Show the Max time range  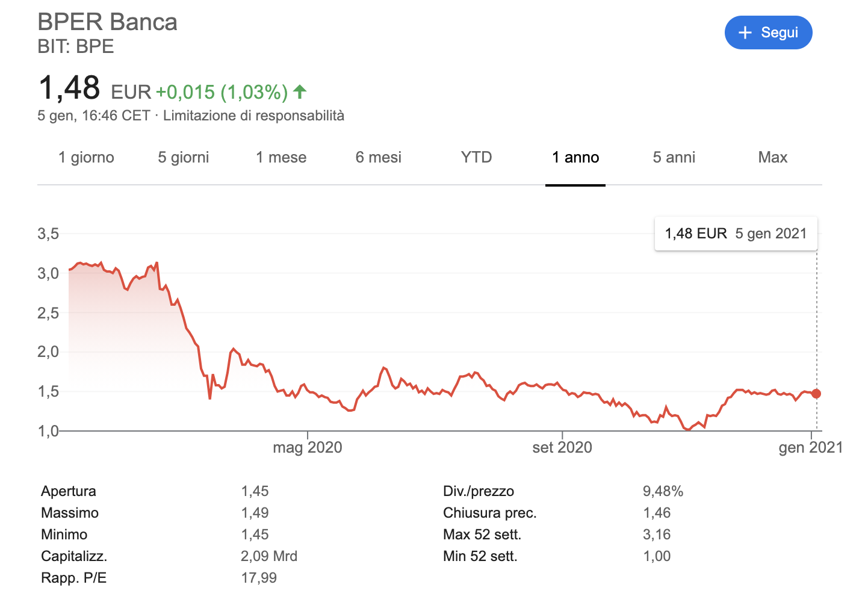[773, 158]
